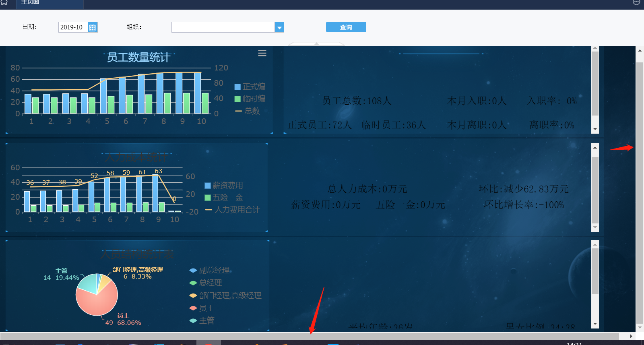The width and height of the screenshot is (644, 345).
Task: Click the page scrollbar up arrow
Action: 640,51
